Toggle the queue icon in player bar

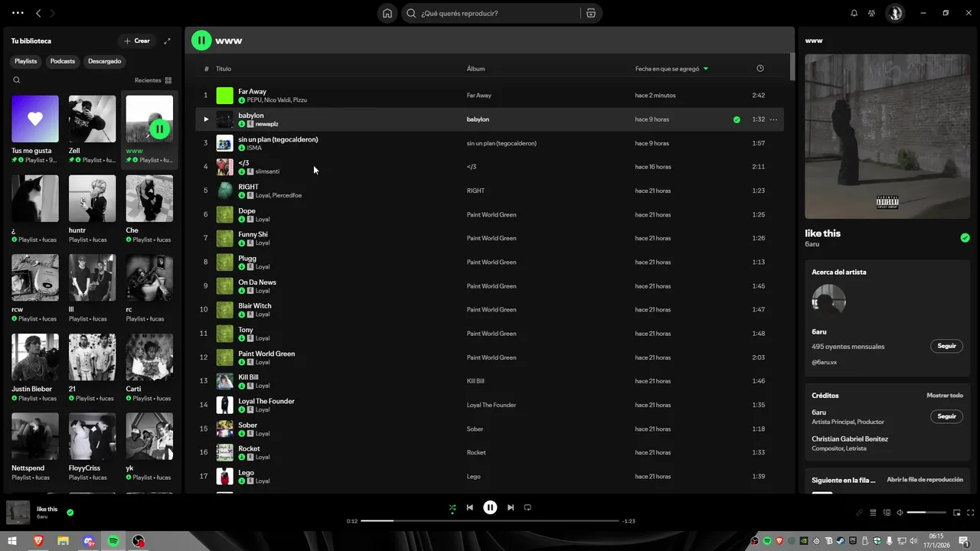click(873, 513)
